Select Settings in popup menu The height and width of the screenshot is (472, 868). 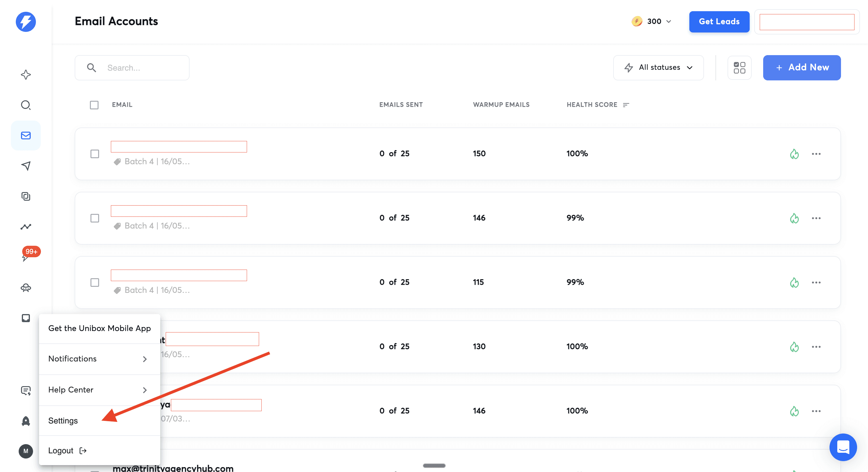63,421
